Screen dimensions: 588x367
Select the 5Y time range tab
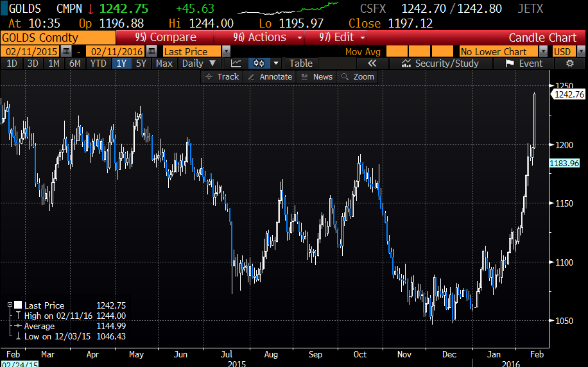coord(141,63)
